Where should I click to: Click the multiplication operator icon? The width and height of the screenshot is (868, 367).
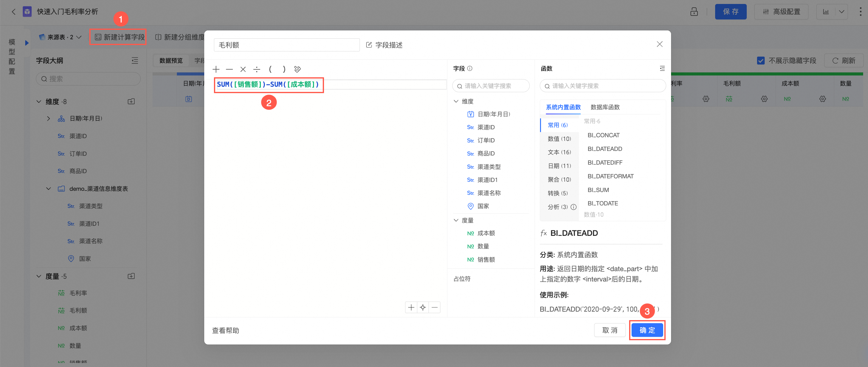[x=243, y=69]
